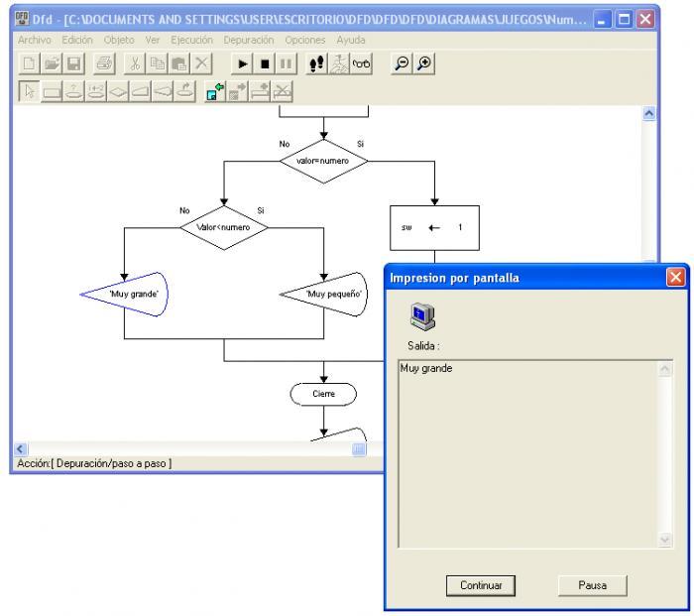This screenshot has height=616, width=694.
Task: Stop execution with the black square button
Action: tap(265, 63)
